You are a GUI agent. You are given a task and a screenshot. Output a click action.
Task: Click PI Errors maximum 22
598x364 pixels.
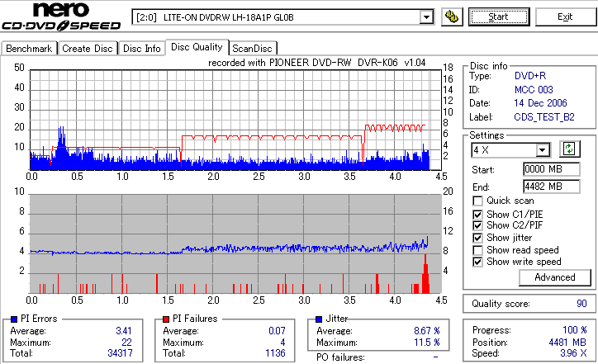[126, 343]
